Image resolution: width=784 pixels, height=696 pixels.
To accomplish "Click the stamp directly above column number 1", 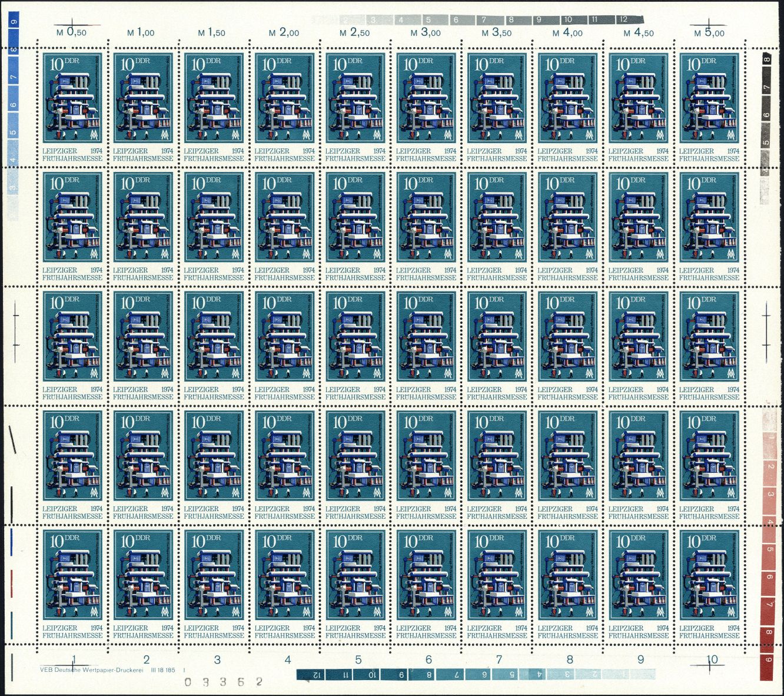I will point(73,584).
